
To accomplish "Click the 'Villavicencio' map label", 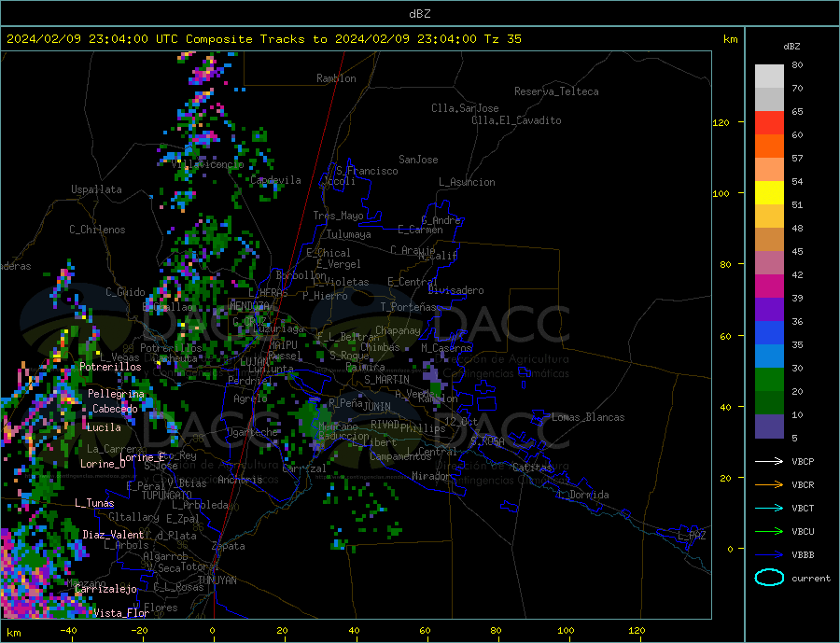I will [207, 164].
